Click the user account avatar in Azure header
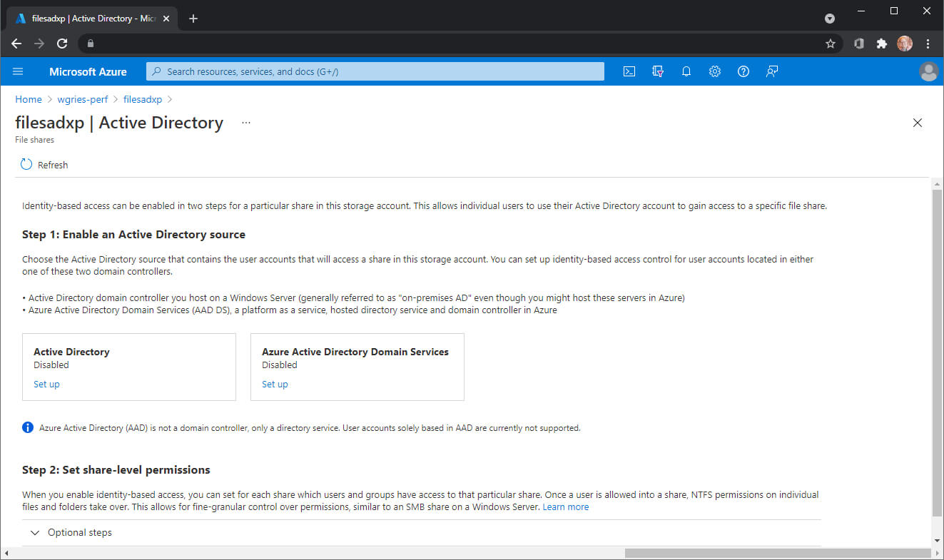This screenshot has height=560, width=944. [x=928, y=71]
